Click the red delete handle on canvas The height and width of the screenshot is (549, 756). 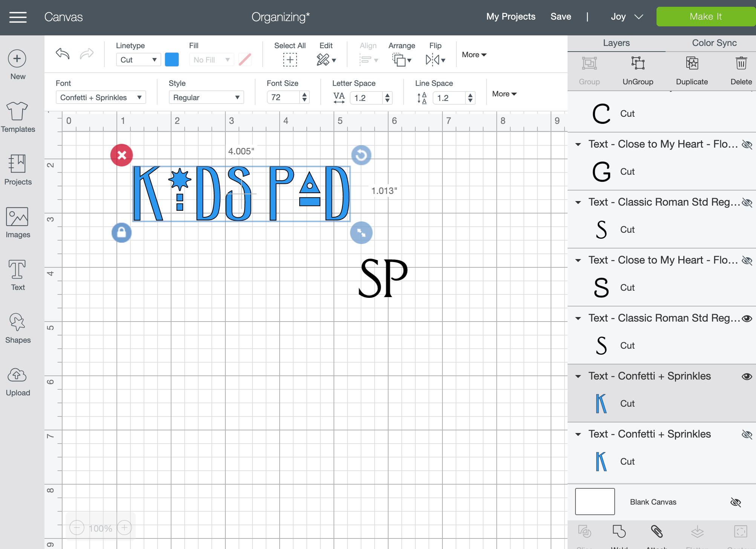[x=121, y=155]
